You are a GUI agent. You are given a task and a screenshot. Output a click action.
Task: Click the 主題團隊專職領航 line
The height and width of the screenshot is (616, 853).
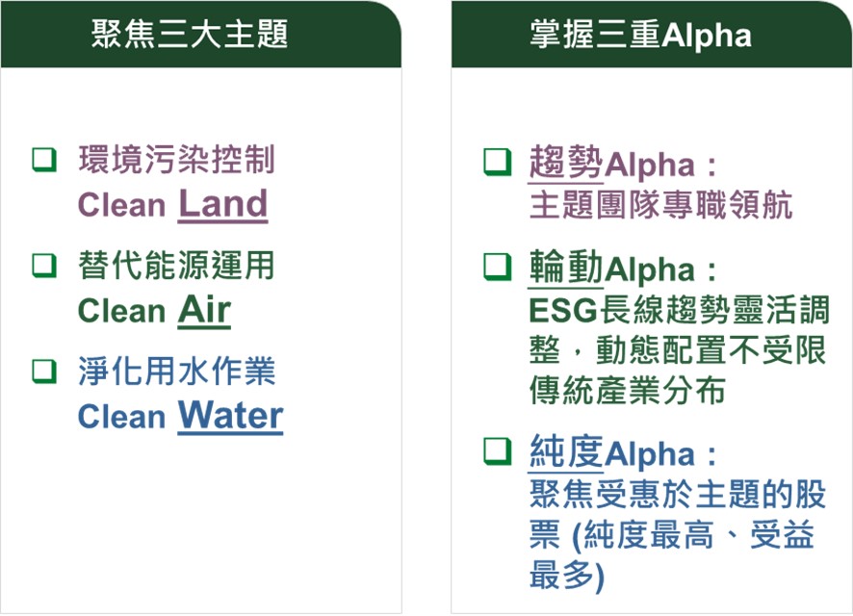click(661, 205)
